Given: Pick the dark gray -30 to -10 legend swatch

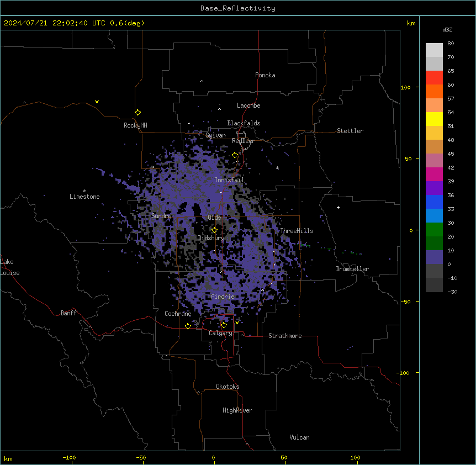Looking at the screenshot, I should [x=434, y=285].
